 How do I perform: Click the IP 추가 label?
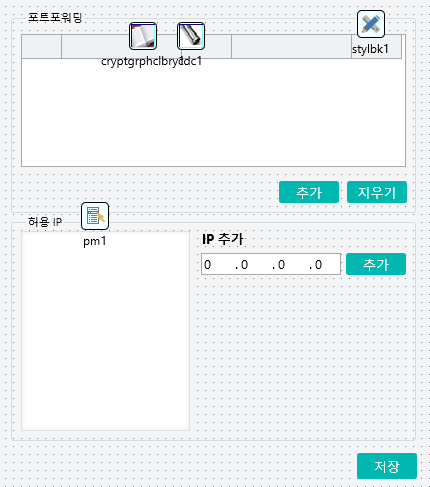223,239
